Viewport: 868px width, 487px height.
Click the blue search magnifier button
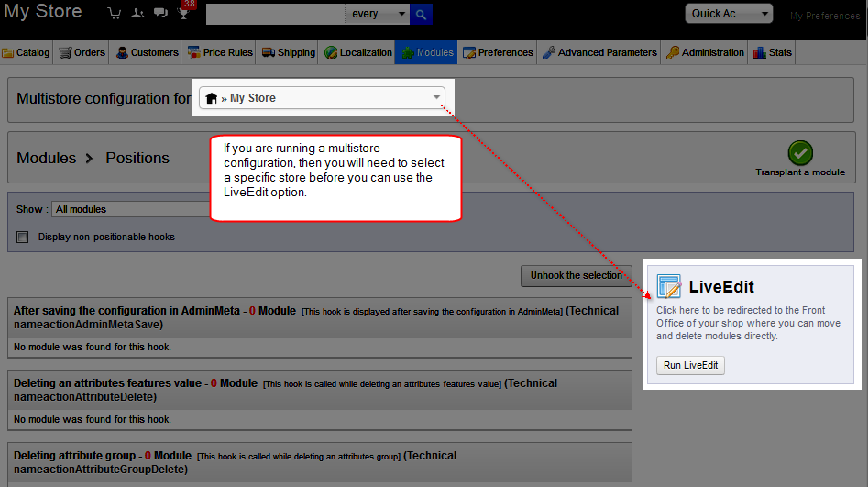[x=421, y=14]
